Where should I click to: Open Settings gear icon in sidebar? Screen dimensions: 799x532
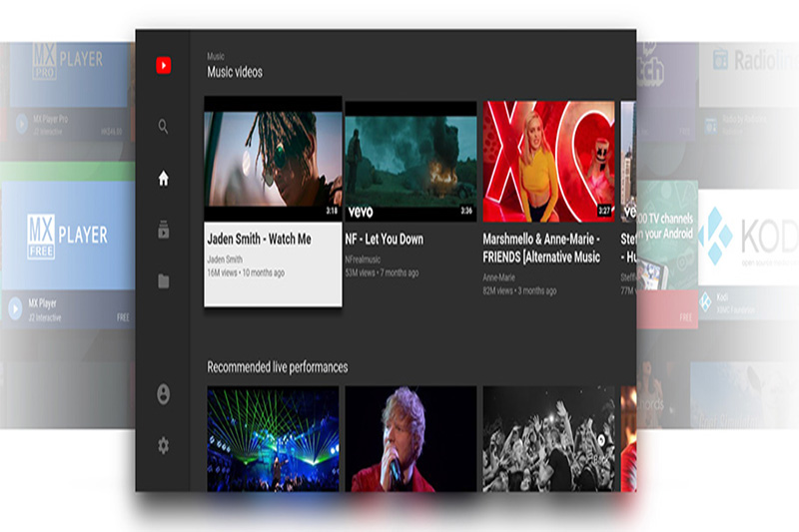pos(164,446)
